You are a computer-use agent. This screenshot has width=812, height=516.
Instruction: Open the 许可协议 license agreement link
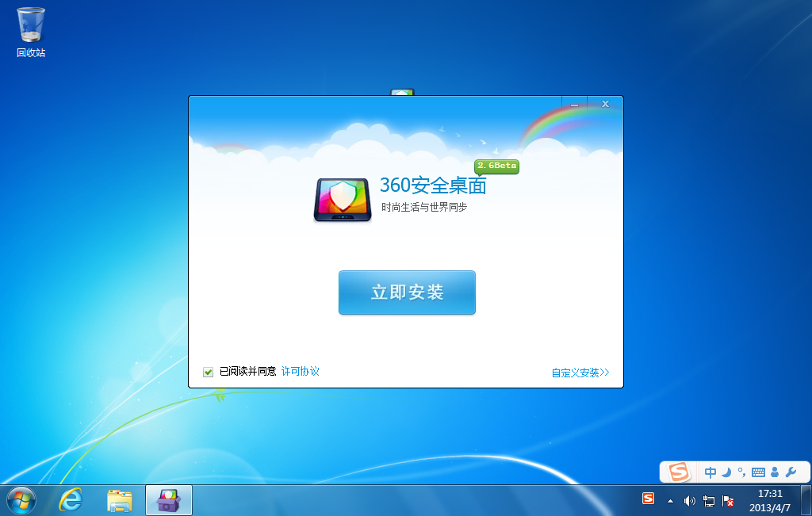tap(301, 371)
